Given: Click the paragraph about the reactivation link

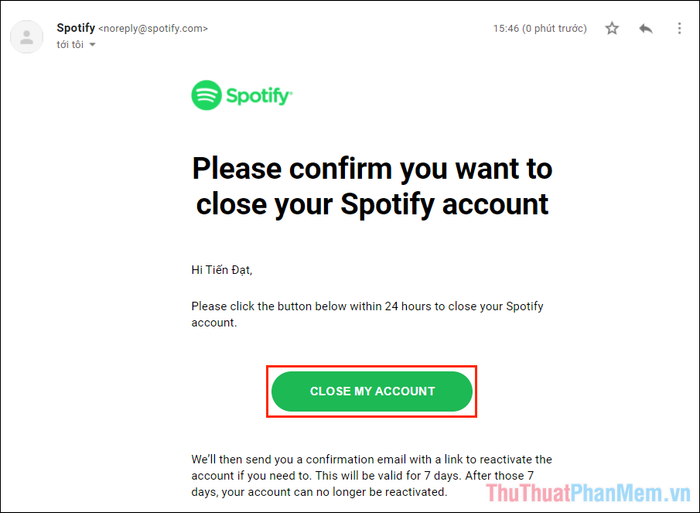Looking at the screenshot, I should pyautogui.click(x=372, y=476).
